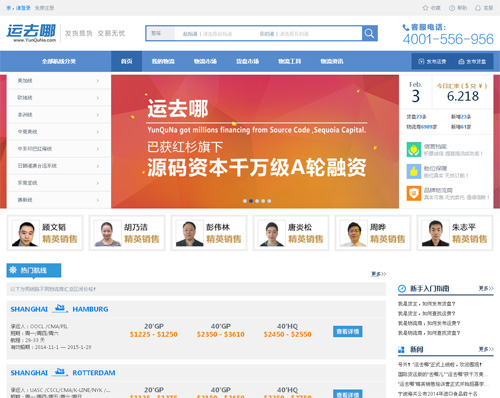Screen dimensions: 500x398
Task: Open the search type dropdown in search bar
Action: (x=161, y=33)
